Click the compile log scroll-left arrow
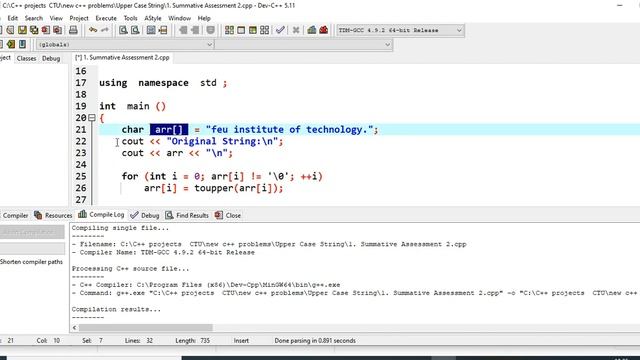Viewport: 640px width, 360px height. point(74,328)
